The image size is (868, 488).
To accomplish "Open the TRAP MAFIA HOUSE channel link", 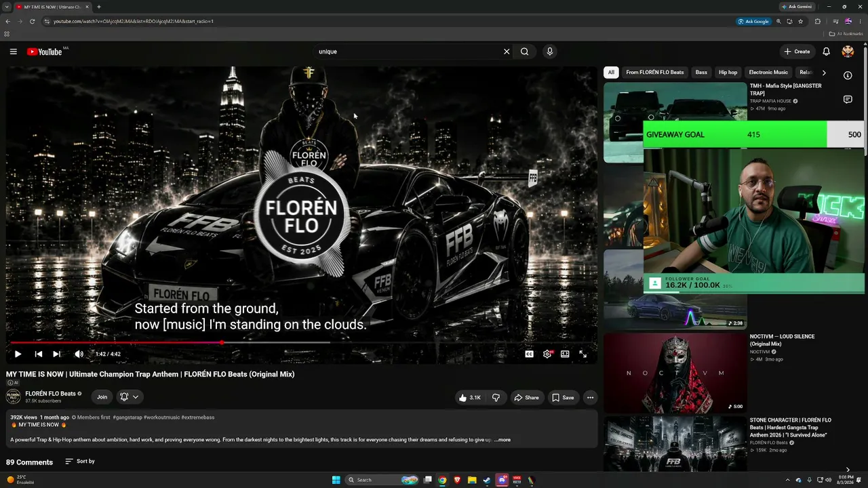I will [770, 101].
